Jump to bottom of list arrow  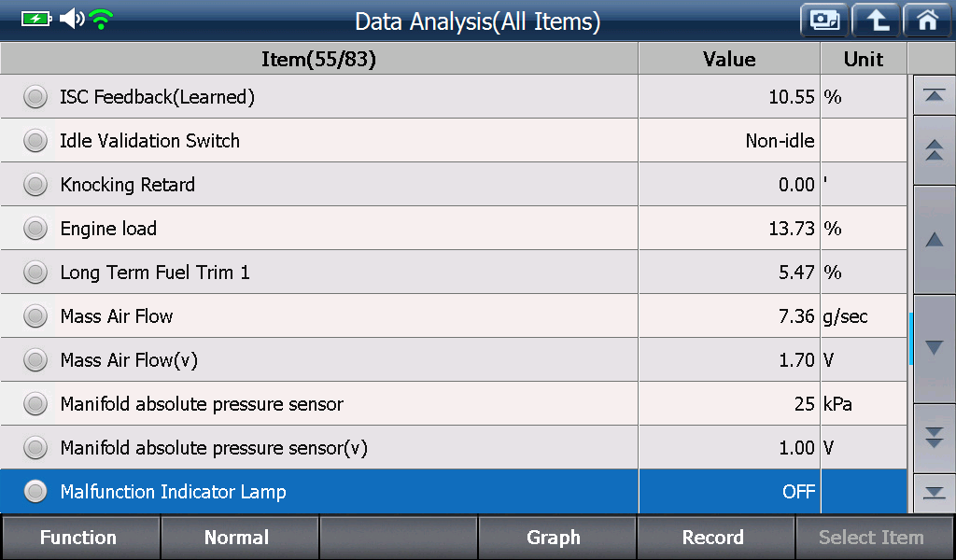tap(934, 493)
